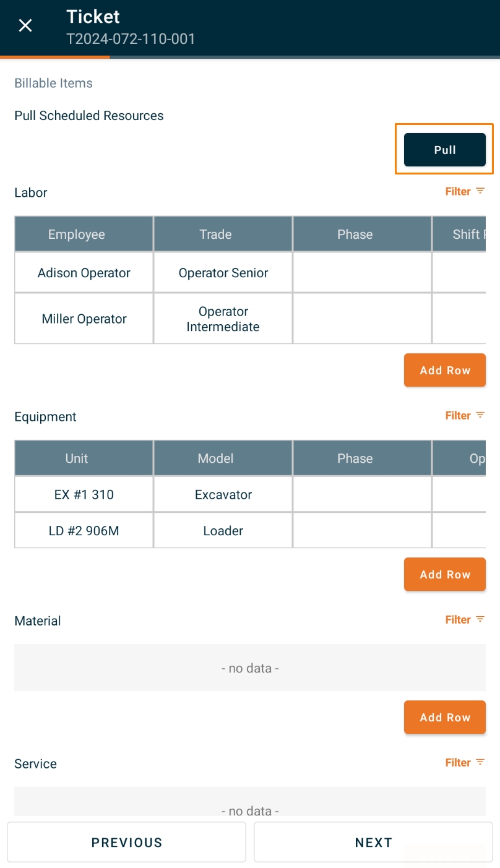Pull scheduled resources with the Pull button
Image resolution: width=500 pixels, height=868 pixels.
(445, 150)
